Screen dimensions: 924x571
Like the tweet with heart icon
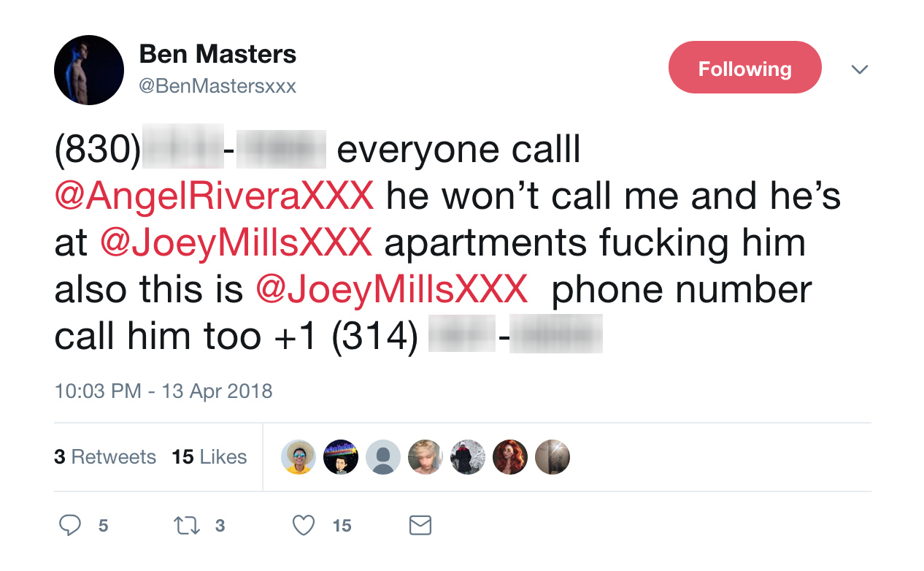click(x=303, y=526)
